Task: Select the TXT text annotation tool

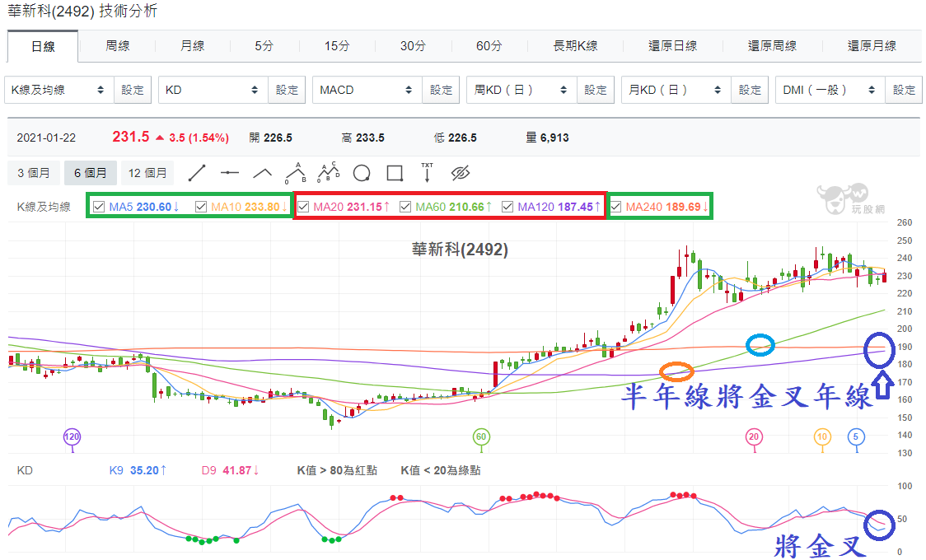Action: [x=427, y=172]
